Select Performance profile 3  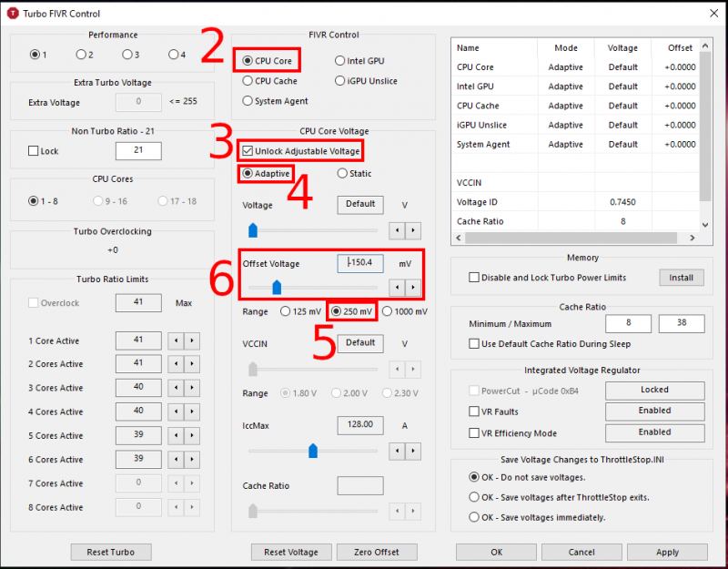point(131,55)
